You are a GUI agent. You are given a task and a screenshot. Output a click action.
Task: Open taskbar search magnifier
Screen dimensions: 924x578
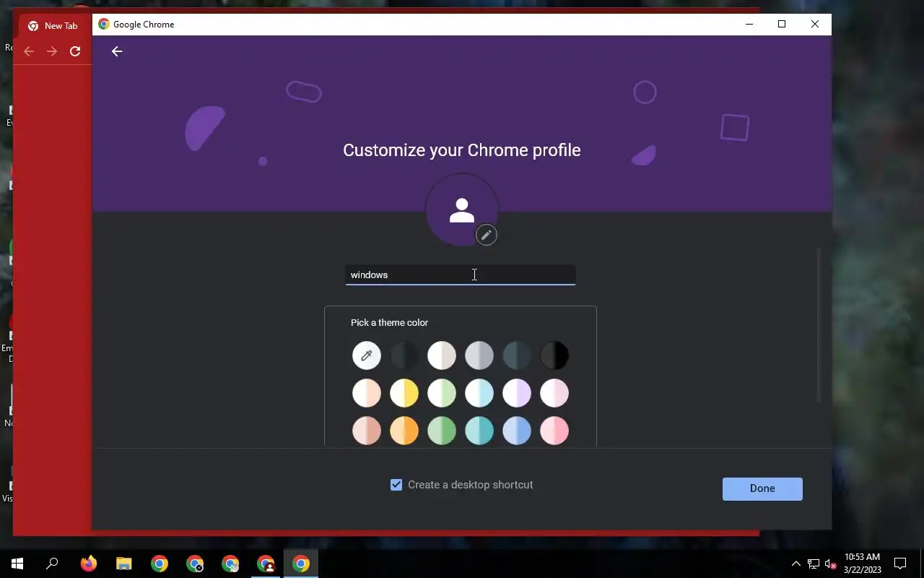pyautogui.click(x=52, y=564)
